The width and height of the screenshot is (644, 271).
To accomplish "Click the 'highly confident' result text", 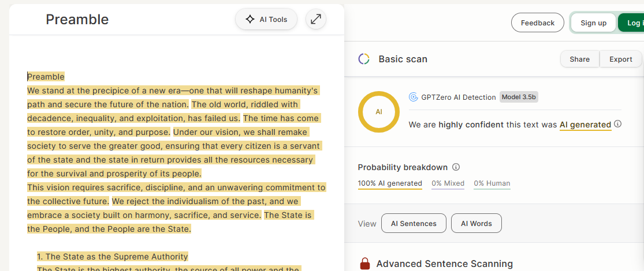I will tap(471, 125).
